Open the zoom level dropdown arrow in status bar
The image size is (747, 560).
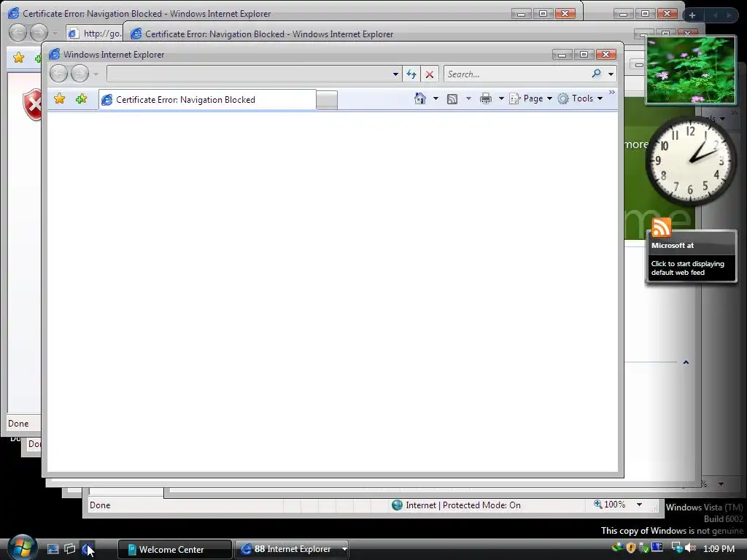(x=639, y=505)
